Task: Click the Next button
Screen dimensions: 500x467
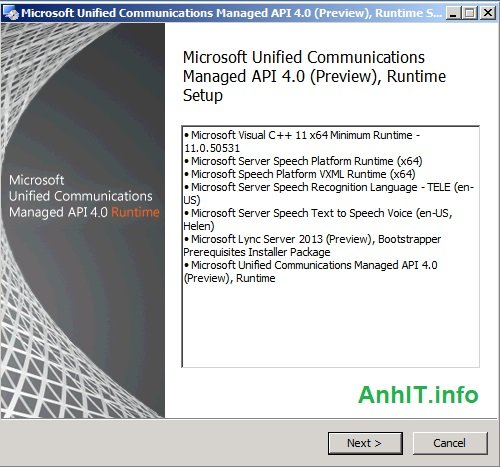Action: pyautogui.click(x=365, y=443)
